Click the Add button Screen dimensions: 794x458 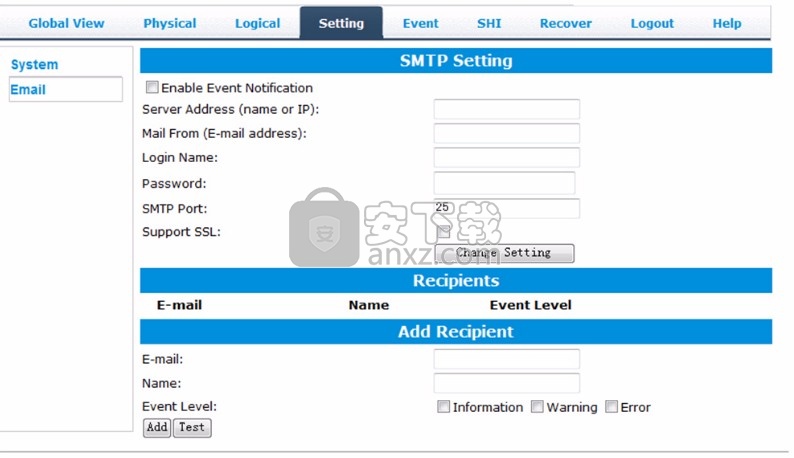point(157,428)
